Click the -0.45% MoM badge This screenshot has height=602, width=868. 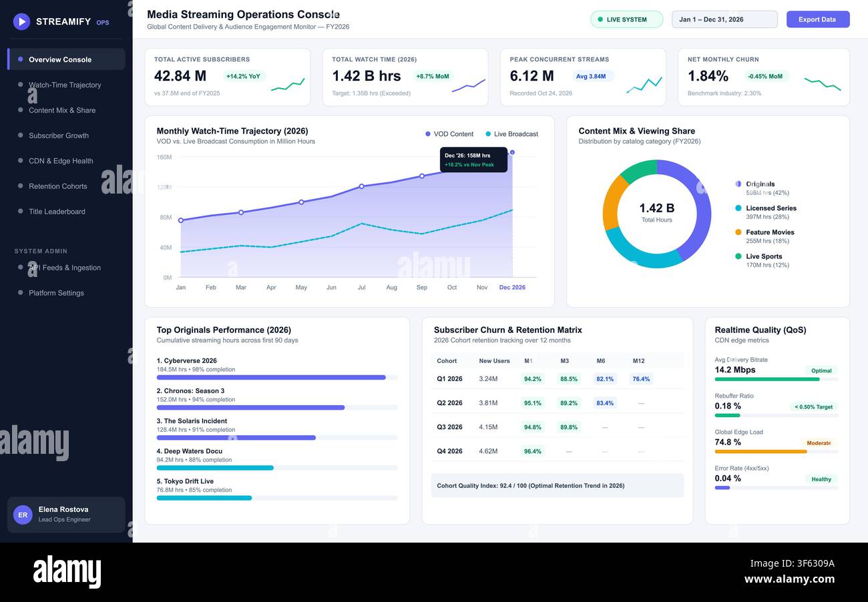click(765, 76)
